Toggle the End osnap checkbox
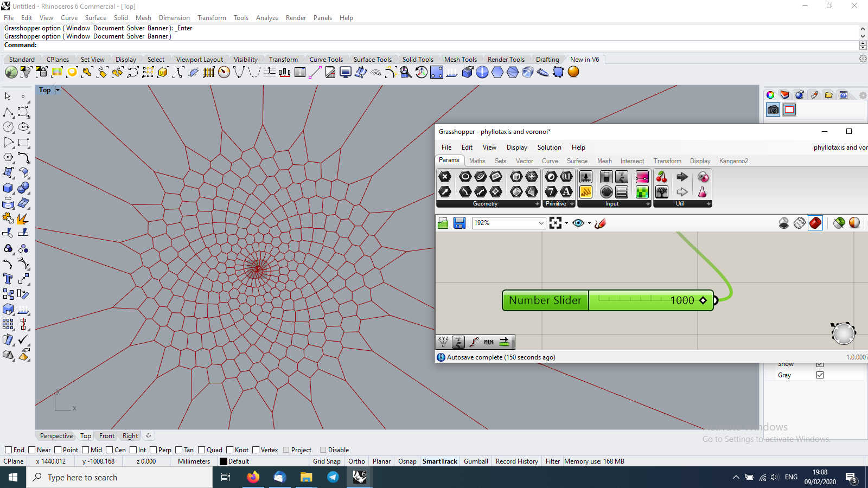The width and height of the screenshot is (868, 488). click(x=8, y=450)
